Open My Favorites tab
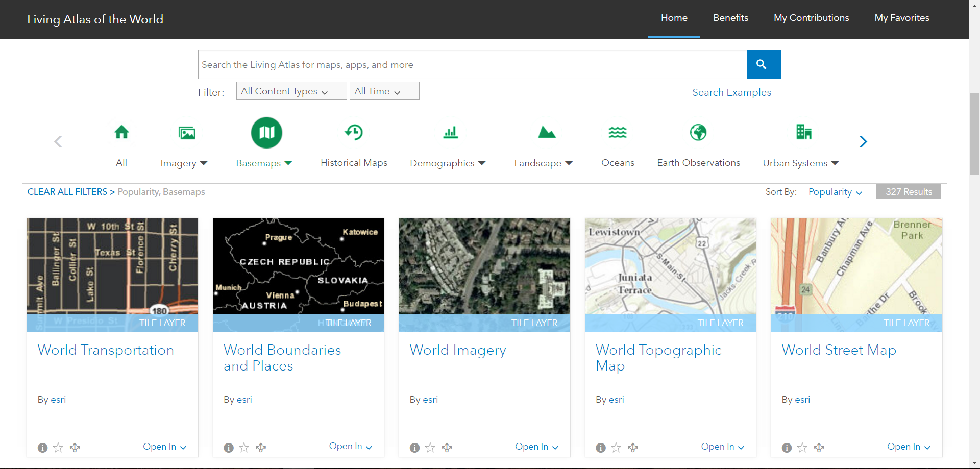 [x=902, y=18]
